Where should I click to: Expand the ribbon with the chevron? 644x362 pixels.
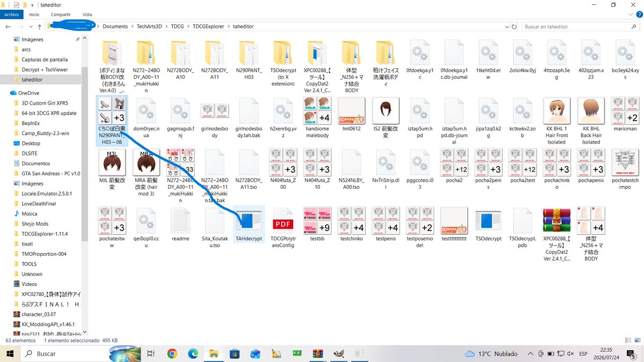630,14
